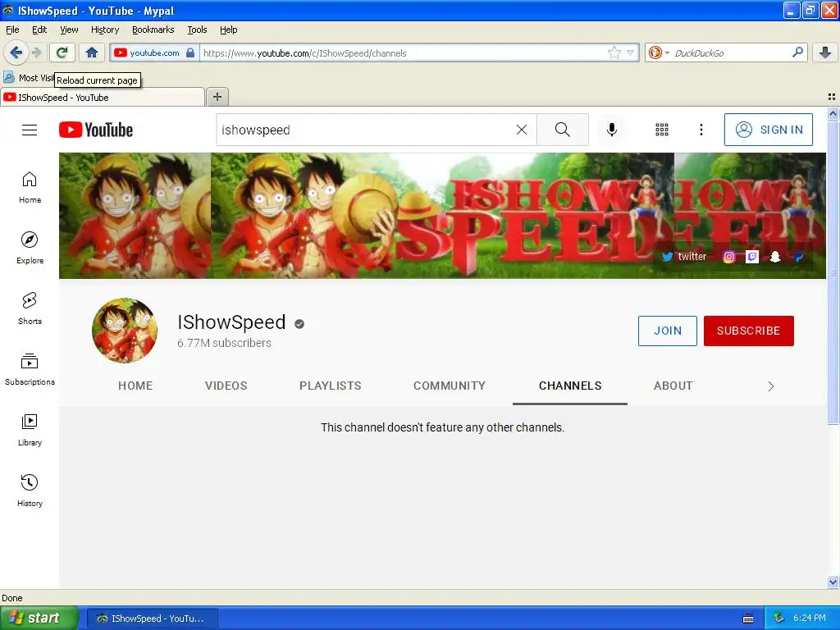Click the browser forward arrow

36,52
